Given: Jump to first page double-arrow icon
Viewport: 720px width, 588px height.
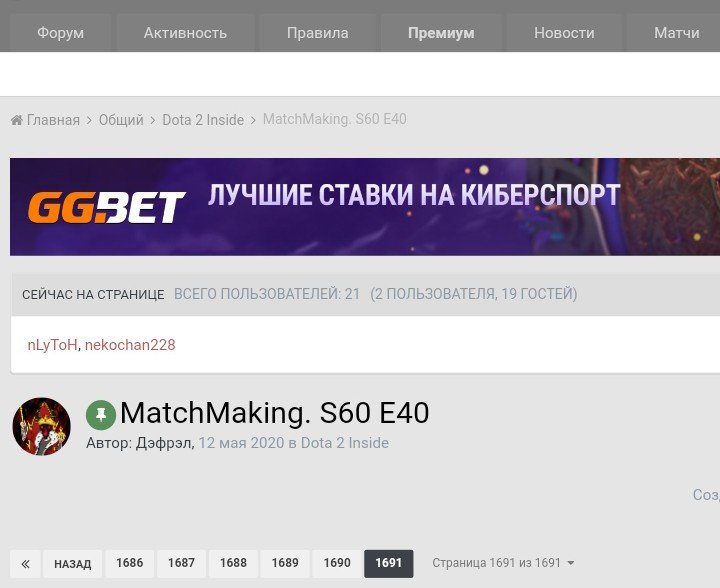Looking at the screenshot, I should [x=26, y=564].
